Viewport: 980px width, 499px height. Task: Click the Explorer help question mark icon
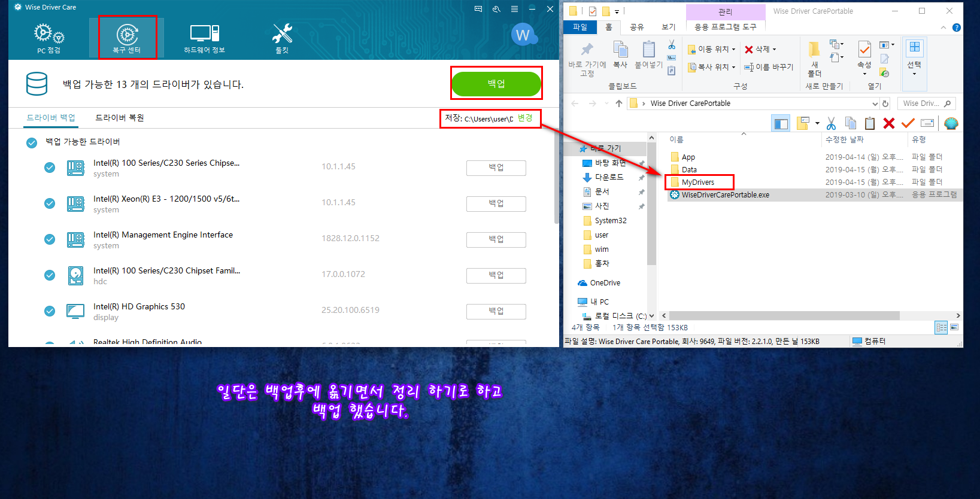[x=957, y=28]
